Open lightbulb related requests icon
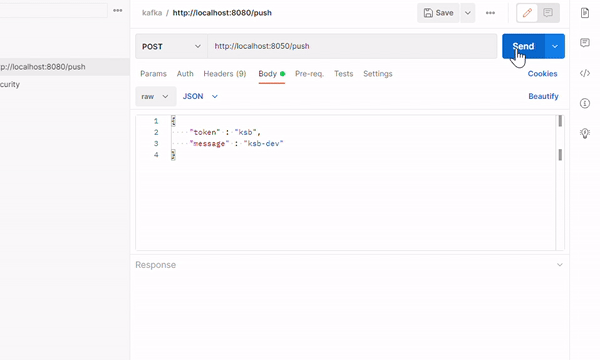The width and height of the screenshot is (600, 360). point(585,133)
